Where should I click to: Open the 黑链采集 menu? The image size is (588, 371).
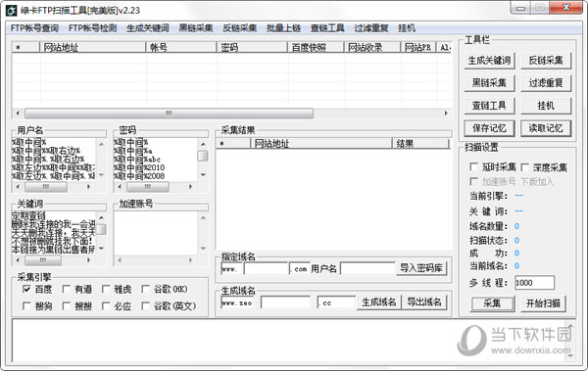coord(196,28)
